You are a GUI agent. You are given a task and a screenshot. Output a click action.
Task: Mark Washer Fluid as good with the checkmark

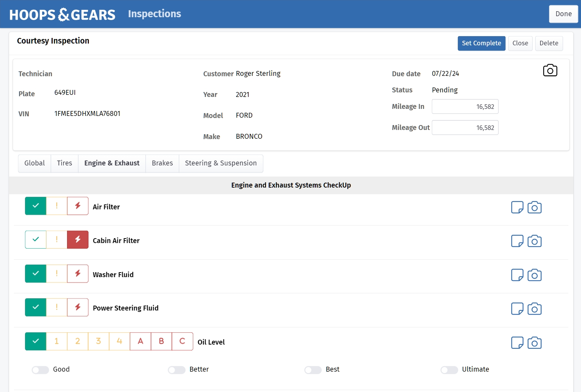(x=35, y=274)
